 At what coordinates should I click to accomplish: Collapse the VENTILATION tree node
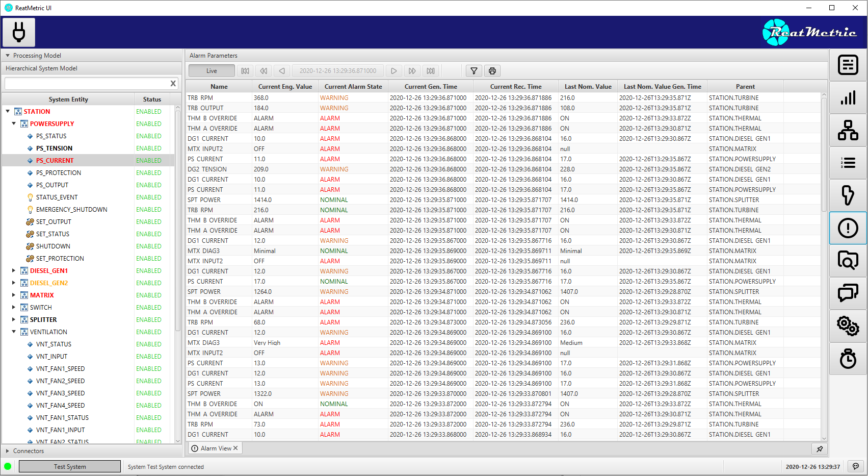pyautogui.click(x=14, y=332)
